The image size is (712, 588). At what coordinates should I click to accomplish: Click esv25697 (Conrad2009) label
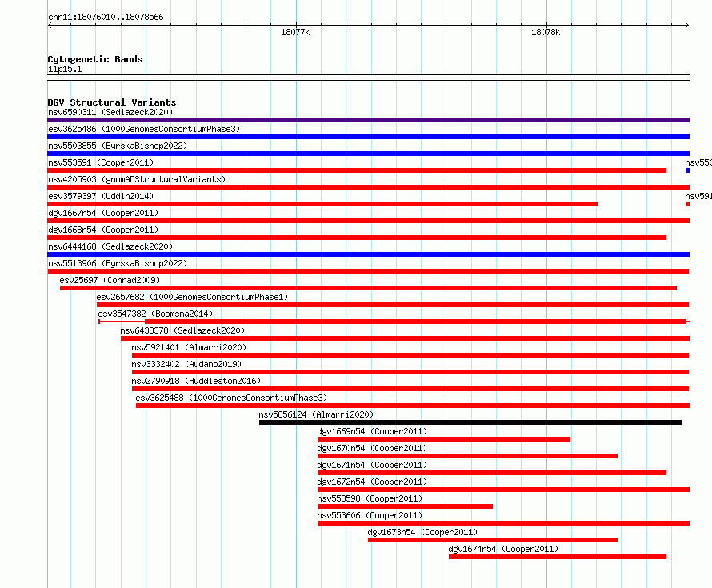pos(110,280)
